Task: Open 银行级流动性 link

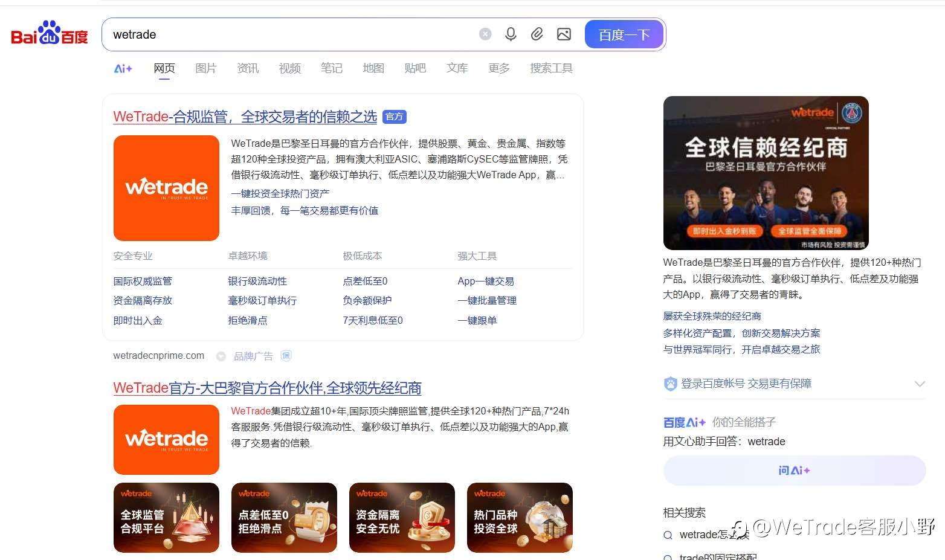Action: 257,282
